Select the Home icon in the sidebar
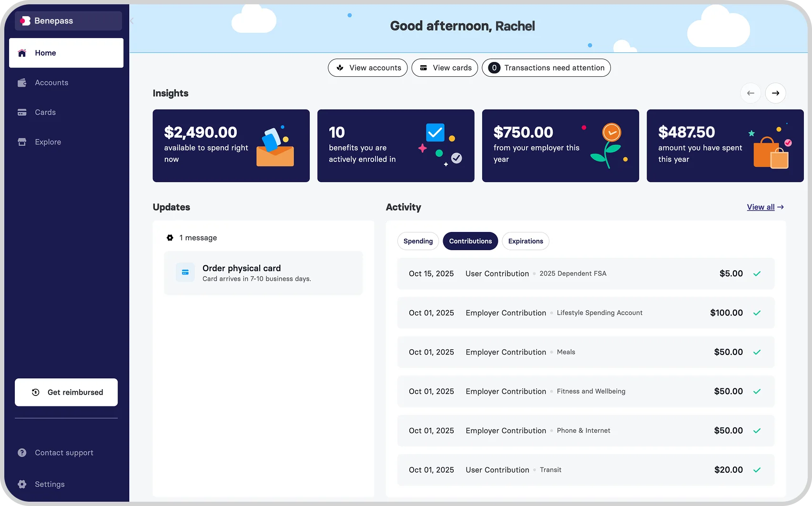The height and width of the screenshot is (506, 812). (x=21, y=53)
